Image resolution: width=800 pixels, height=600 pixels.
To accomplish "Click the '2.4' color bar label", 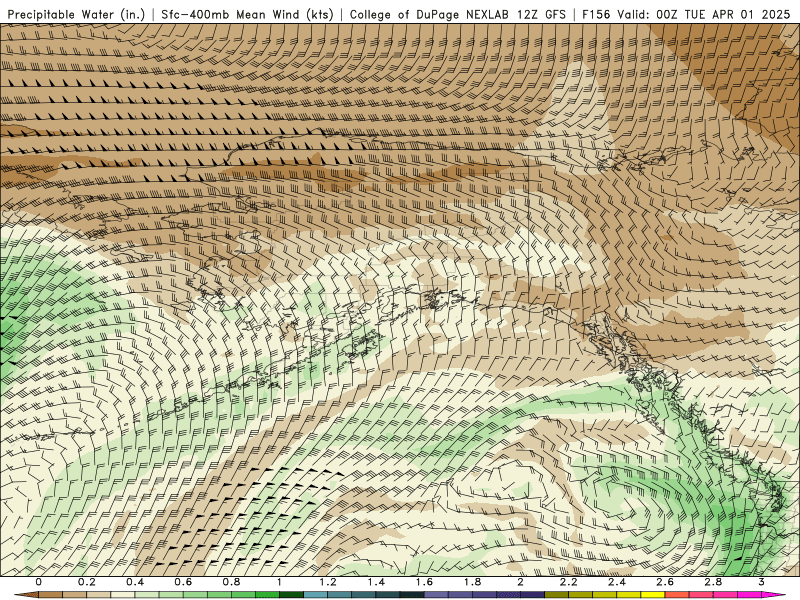I will click(617, 582).
